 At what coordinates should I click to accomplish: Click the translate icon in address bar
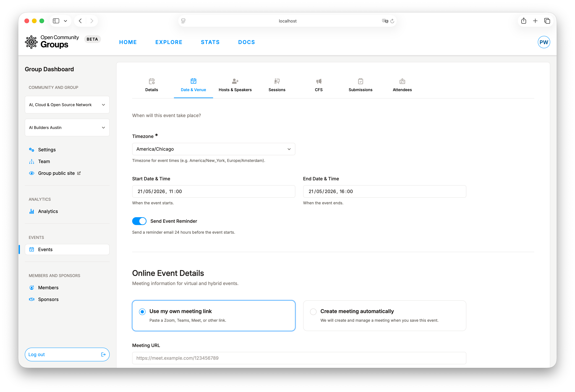(x=385, y=21)
